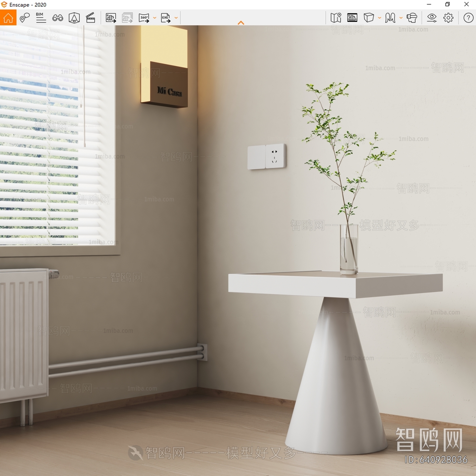476x476 pixels.
Task: Open the BIM Information panel
Action: click(41, 18)
